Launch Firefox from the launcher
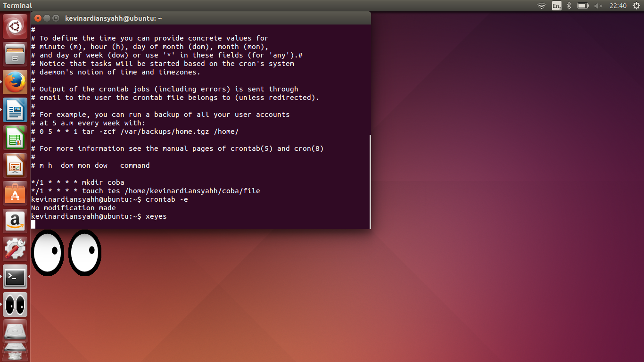The width and height of the screenshot is (644, 362). pyautogui.click(x=15, y=81)
